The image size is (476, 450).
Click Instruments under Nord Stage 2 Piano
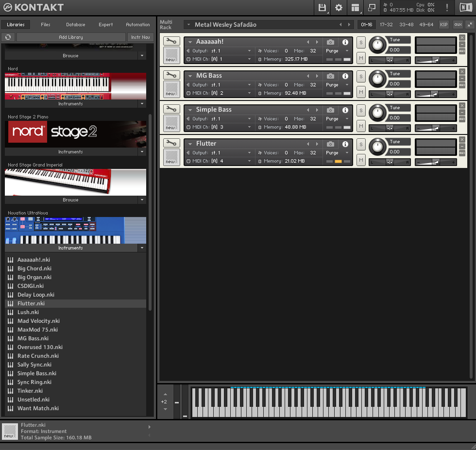(x=71, y=152)
